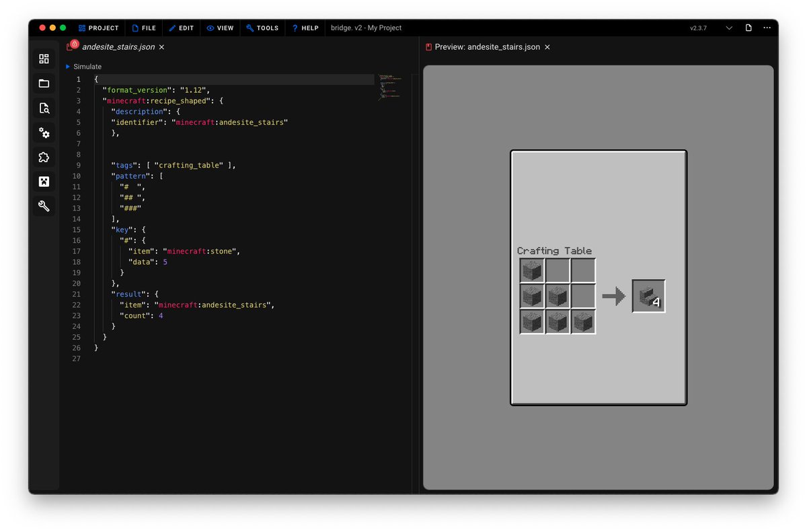
Task: Open the EDIT menu
Action: [181, 28]
